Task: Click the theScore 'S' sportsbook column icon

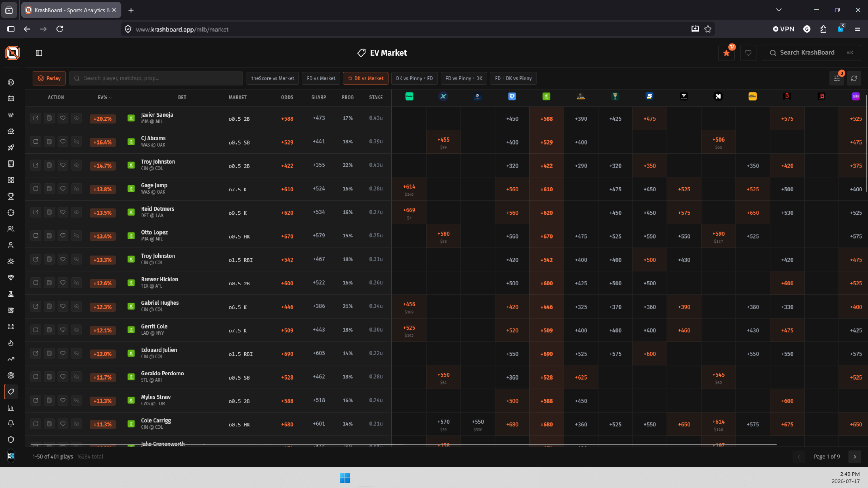Action: 649,97
